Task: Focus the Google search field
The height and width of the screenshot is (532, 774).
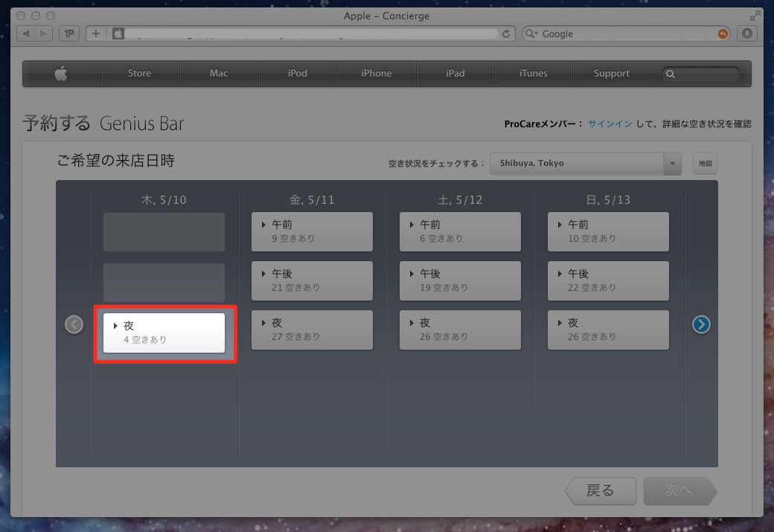Action: click(x=627, y=33)
